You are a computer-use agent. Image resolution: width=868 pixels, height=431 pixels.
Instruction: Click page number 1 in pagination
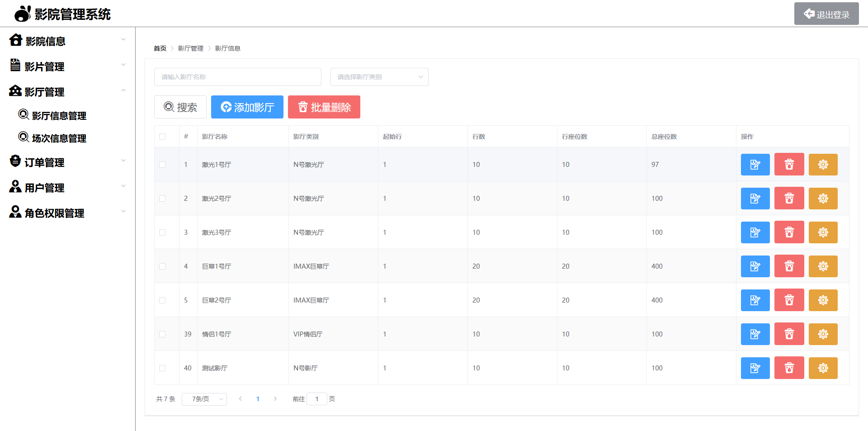point(258,399)
